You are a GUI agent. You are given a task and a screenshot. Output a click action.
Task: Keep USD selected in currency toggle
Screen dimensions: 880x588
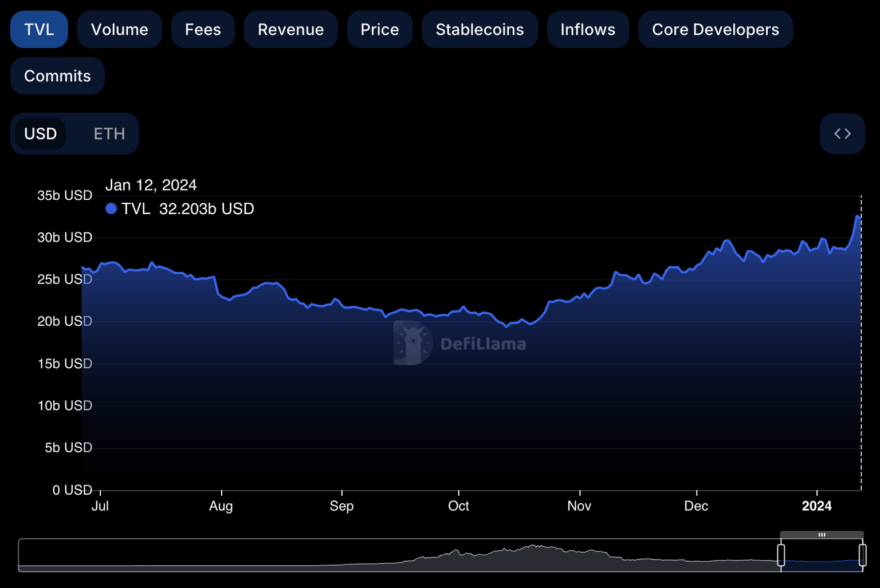pyautogui.click(x=41, y=133)
